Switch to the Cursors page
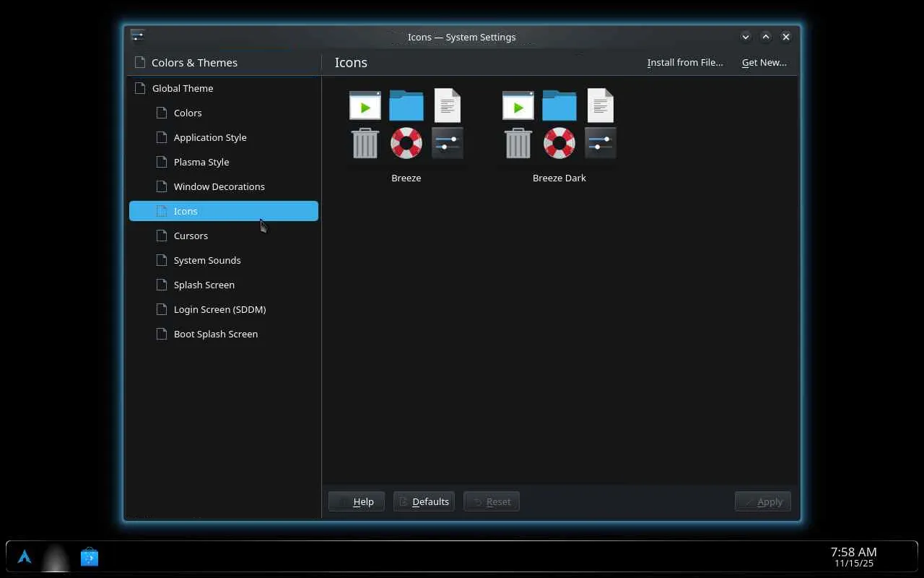Screen dimensions: 924x578 (x=224, y=236)
